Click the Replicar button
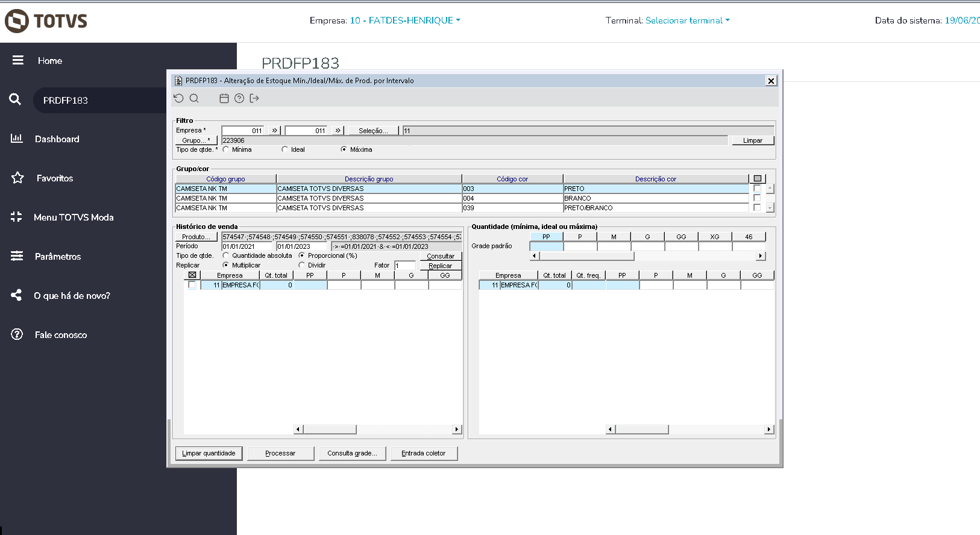 click(x=441, y=266)
